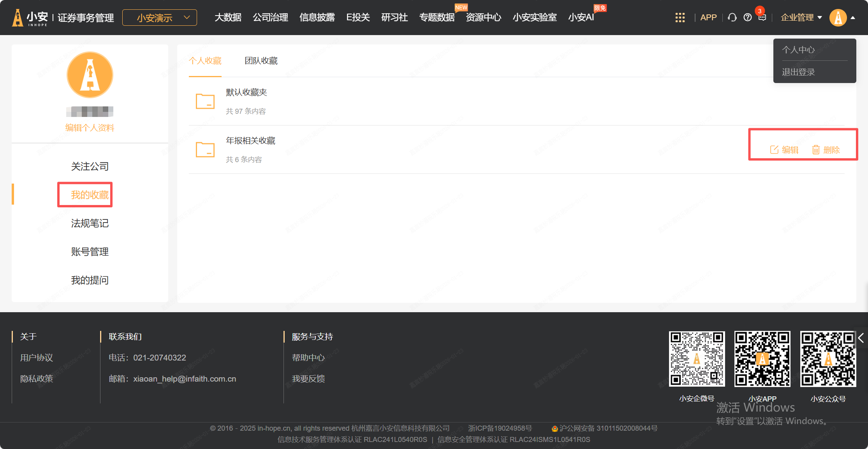Click the 删除 trash icon for 年报相关收藏
The height and width of the screenshot is (449, 868).
coord(816,150)
